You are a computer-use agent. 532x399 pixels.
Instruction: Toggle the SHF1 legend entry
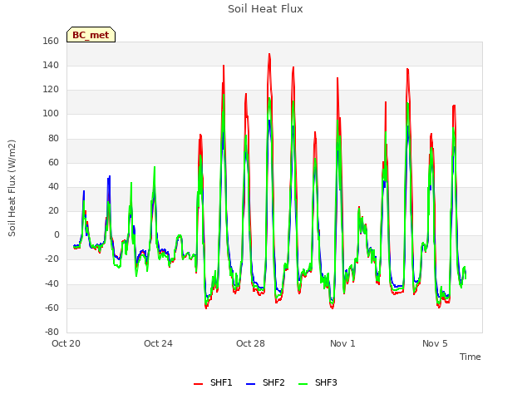point(213,382)
